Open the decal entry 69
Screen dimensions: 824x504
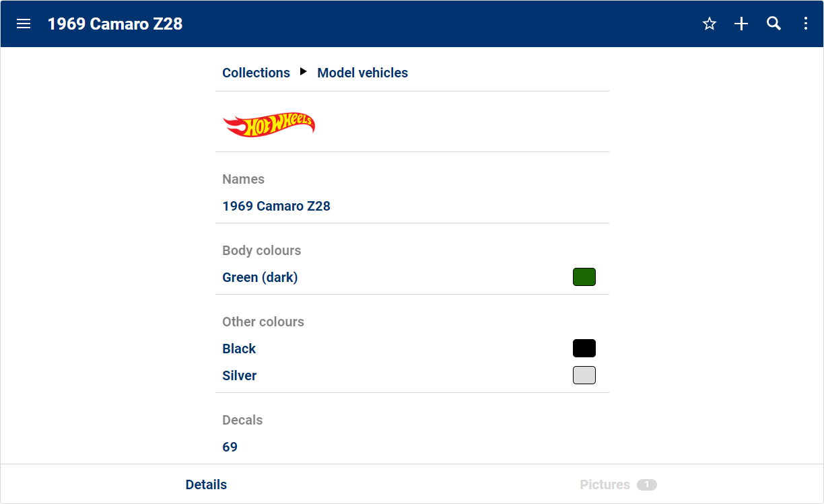230,447
